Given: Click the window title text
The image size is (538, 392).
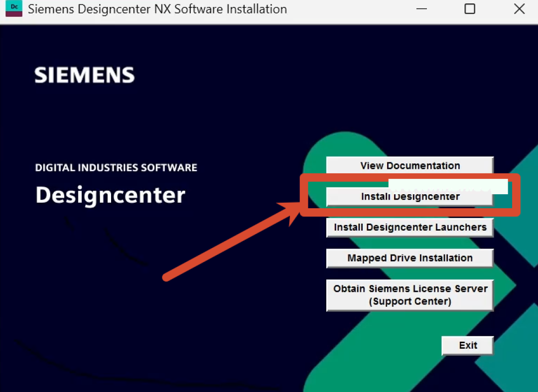Looking at the screenshot, I should point(157,9).
